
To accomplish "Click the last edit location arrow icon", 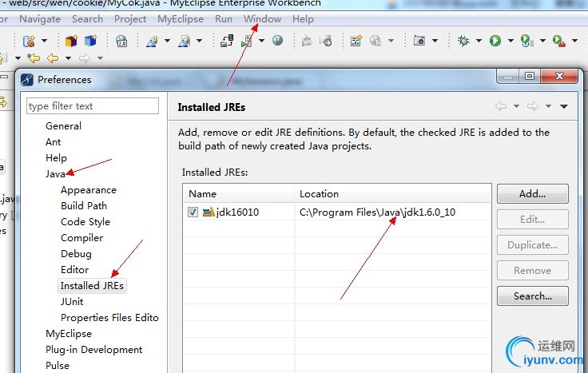I will pyautogui.click(x=34, y=58).
